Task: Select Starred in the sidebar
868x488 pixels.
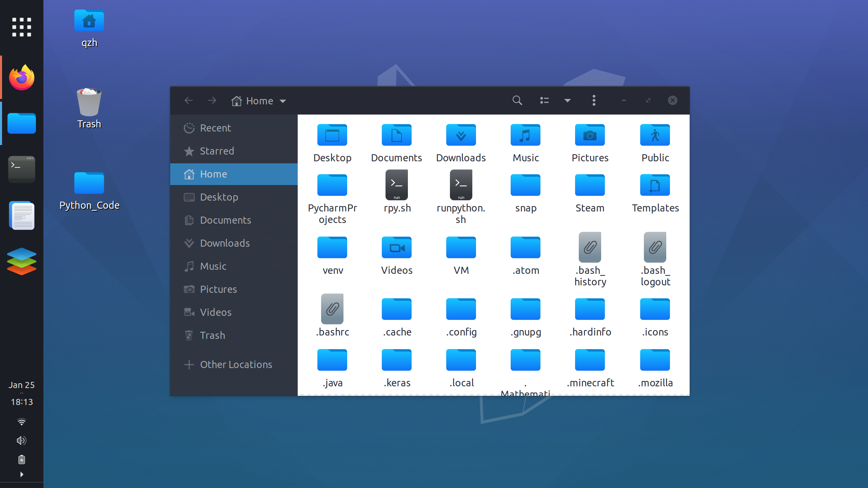Action: 234,151
